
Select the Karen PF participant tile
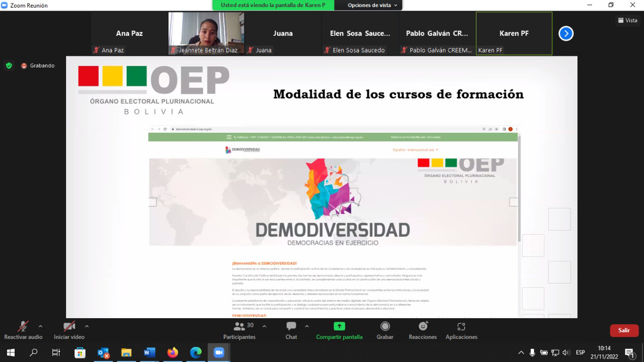point(513,33)
